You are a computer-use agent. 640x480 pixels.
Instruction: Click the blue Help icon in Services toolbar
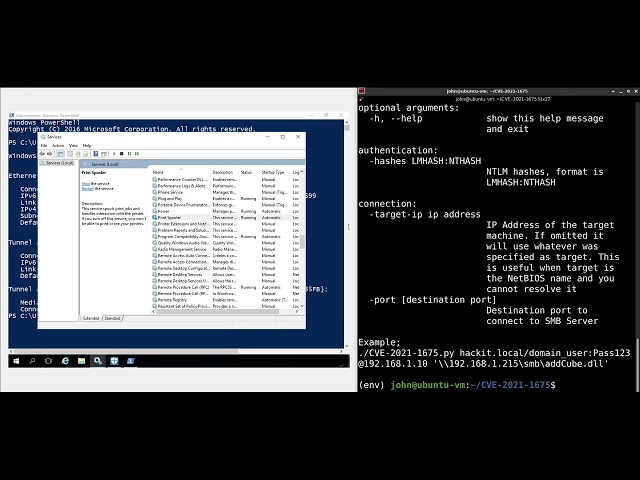tap(96, 154)
